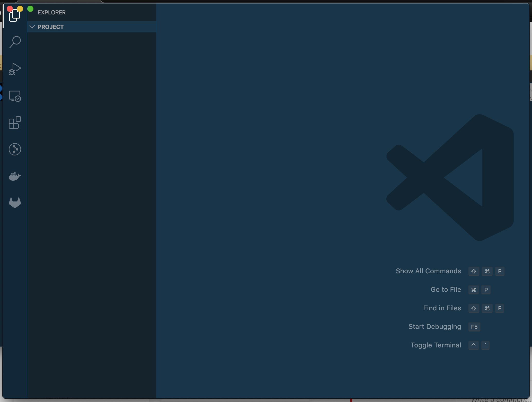
Task: Click the F5 key hint
Action: coord(474,327)
